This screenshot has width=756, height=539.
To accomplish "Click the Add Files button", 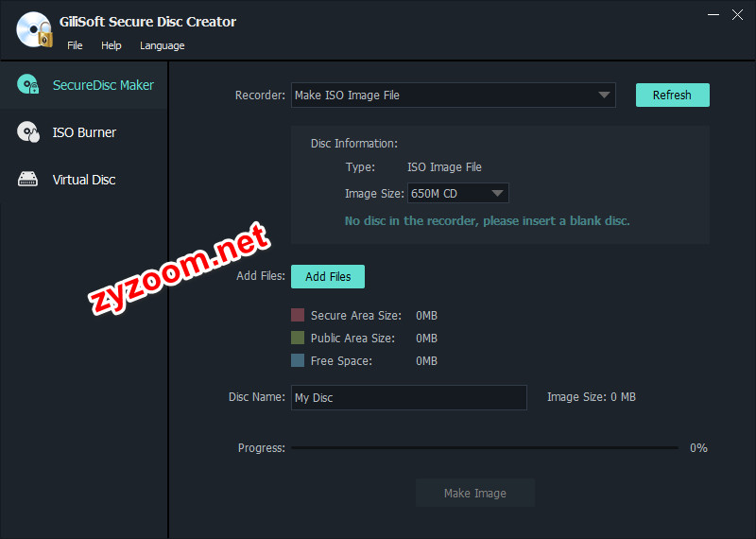I will tap(328, 276).
